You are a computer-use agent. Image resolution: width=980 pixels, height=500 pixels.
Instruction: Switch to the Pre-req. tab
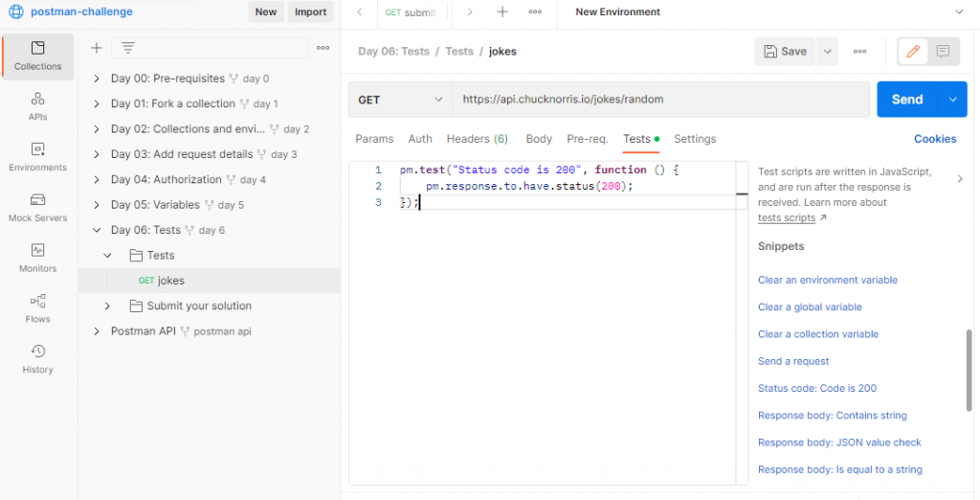[588, 139]
